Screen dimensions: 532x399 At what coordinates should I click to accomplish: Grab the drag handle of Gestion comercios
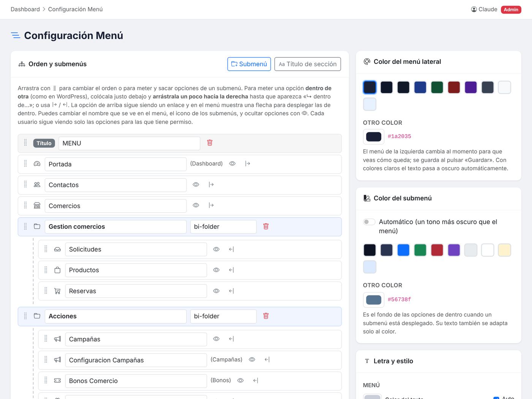[25, 226]
